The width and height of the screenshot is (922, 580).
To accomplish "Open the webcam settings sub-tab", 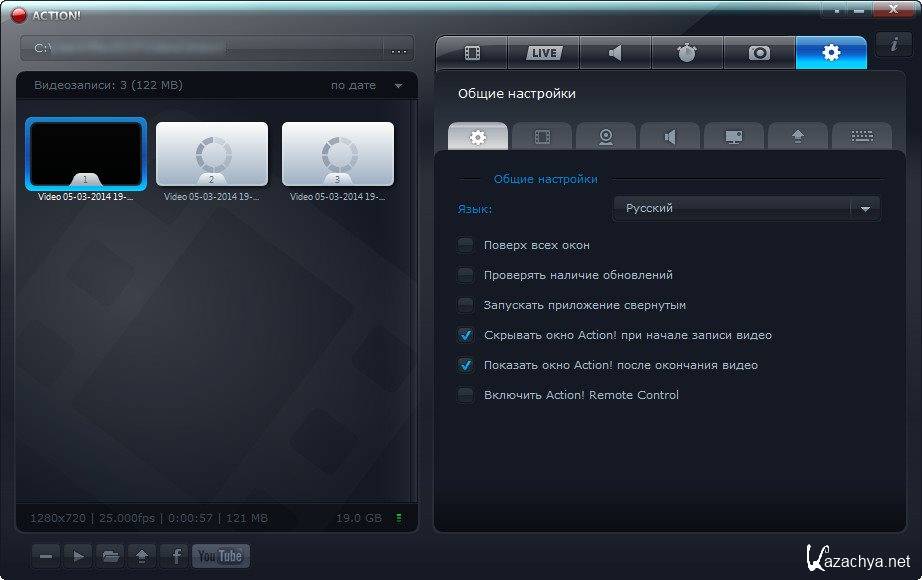I will tap(606, 136).
